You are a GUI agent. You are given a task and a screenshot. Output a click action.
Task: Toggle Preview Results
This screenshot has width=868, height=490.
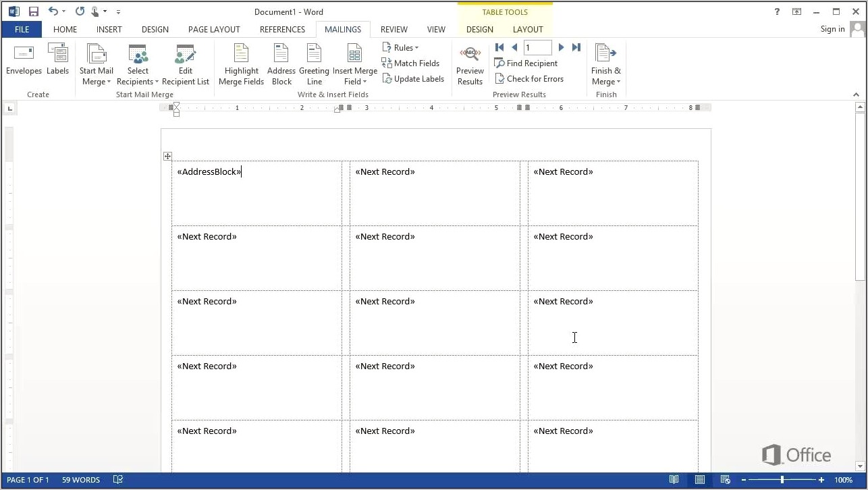pyautogui.click(x=470, y=65)
